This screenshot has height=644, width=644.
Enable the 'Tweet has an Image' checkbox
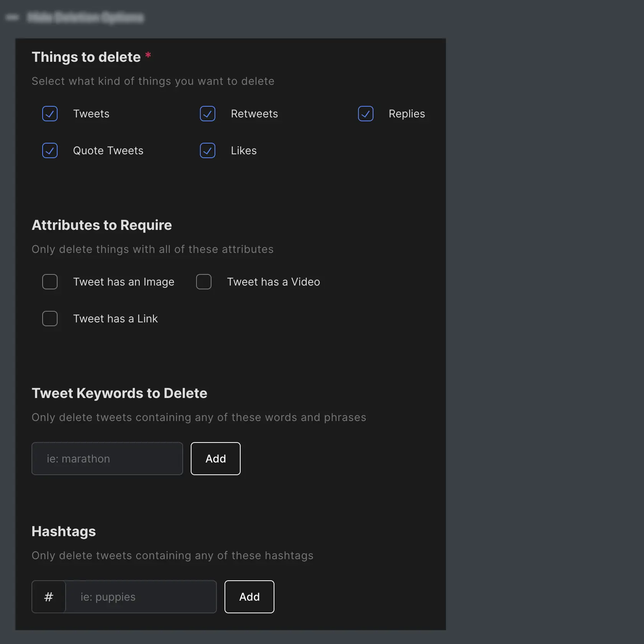pos(50,282)
